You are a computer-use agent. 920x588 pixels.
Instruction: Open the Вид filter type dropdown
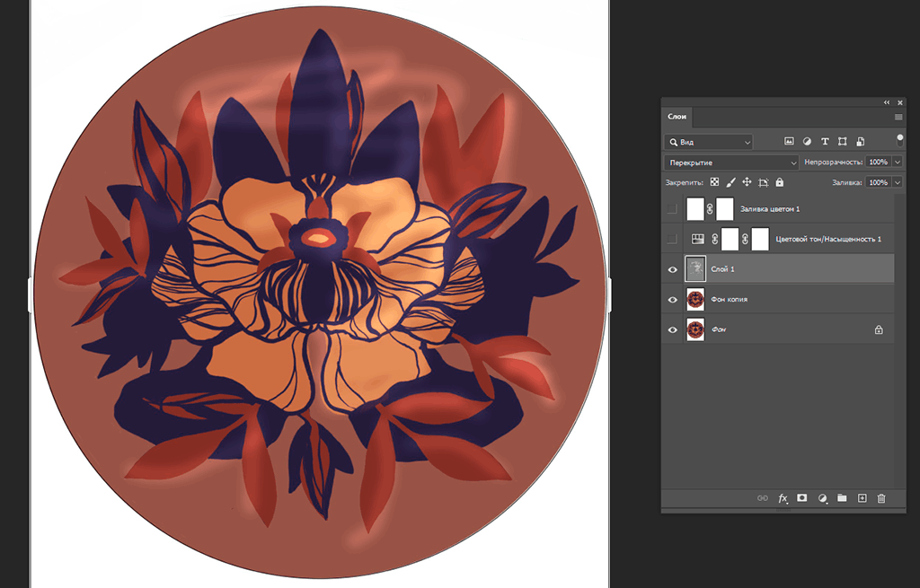coord(708,142)
